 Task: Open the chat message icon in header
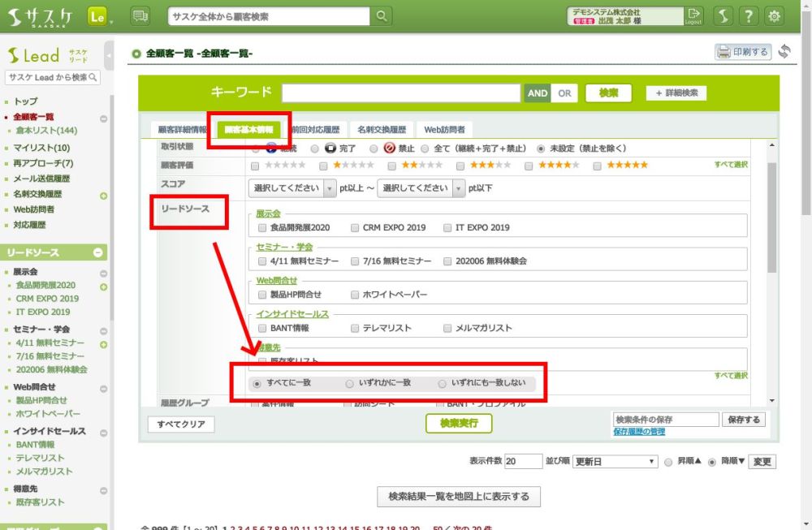coord(140,16)
